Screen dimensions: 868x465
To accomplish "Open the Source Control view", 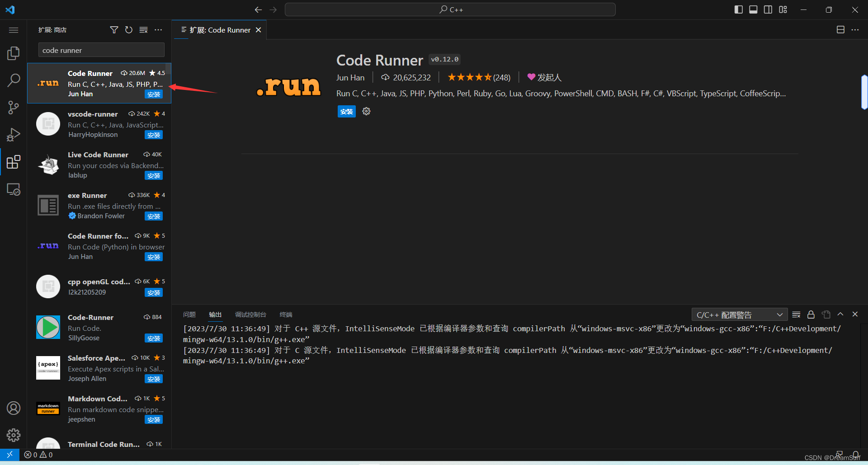I will 14,108.
